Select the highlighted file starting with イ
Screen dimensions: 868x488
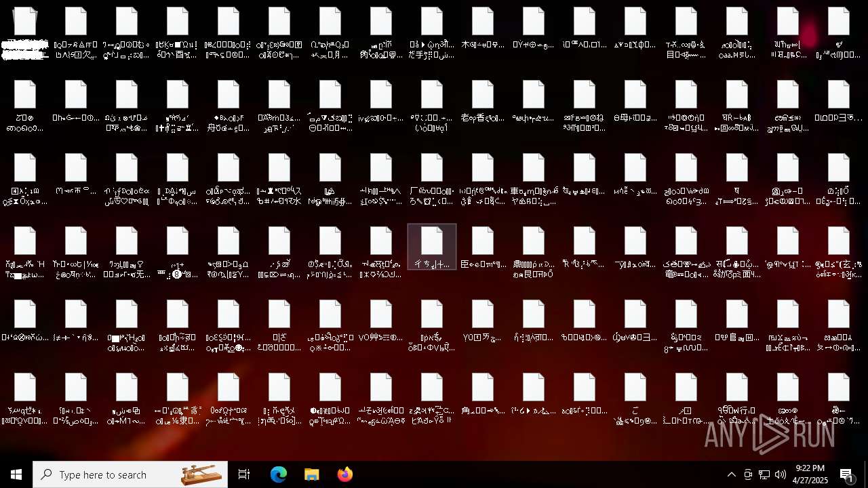pyautogui.click(x=432, y=247)
